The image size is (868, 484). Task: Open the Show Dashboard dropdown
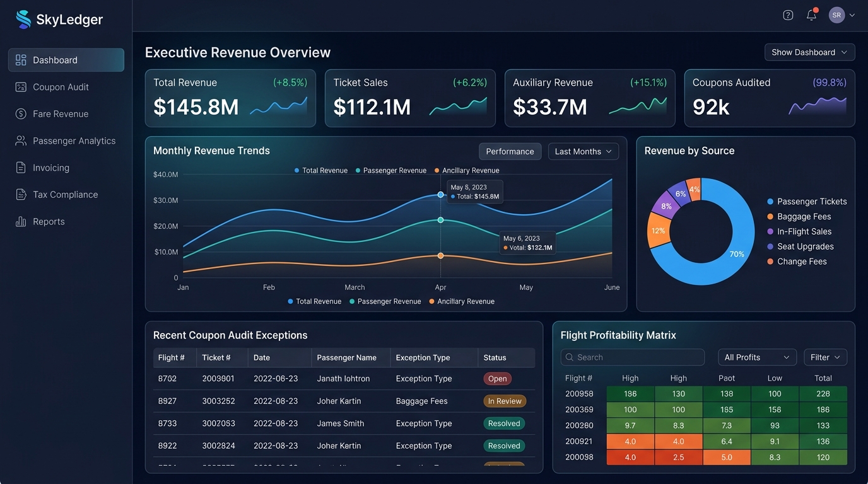coord(809,52)
